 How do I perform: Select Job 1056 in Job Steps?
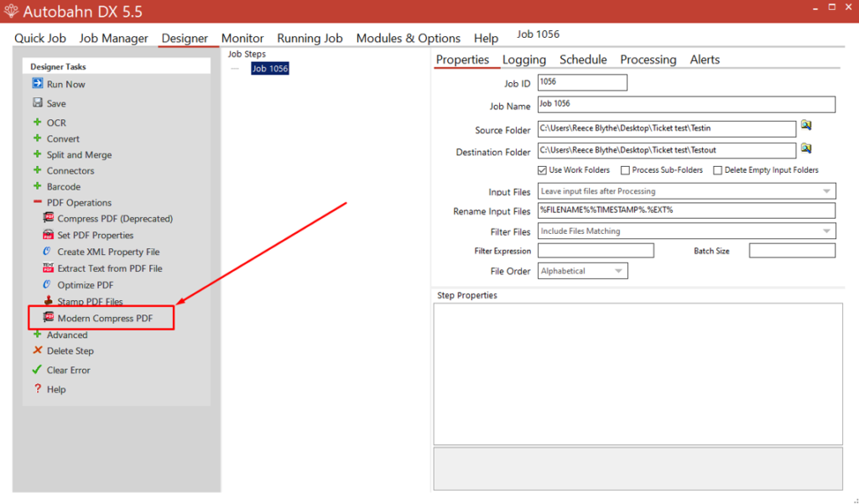point(270,69)
